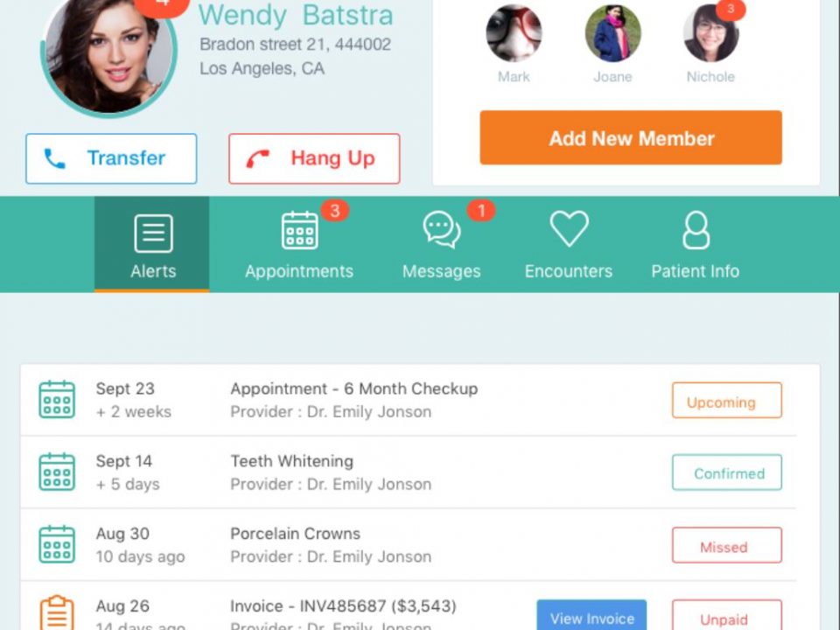Switch to the Appointments tab
The height and width of the screenshot is (630, 840).
pyautogui.click(x=299, y=244)
